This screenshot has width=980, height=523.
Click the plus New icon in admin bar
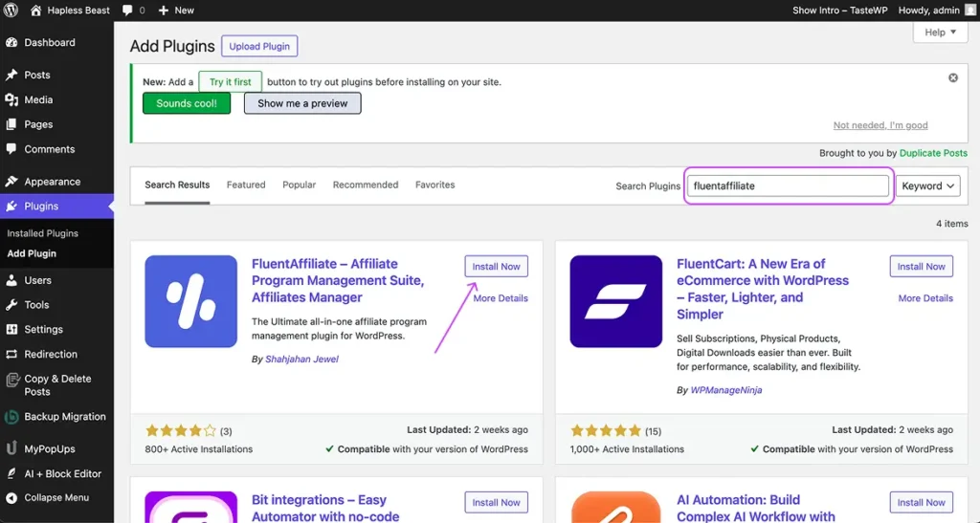(163, 11)
